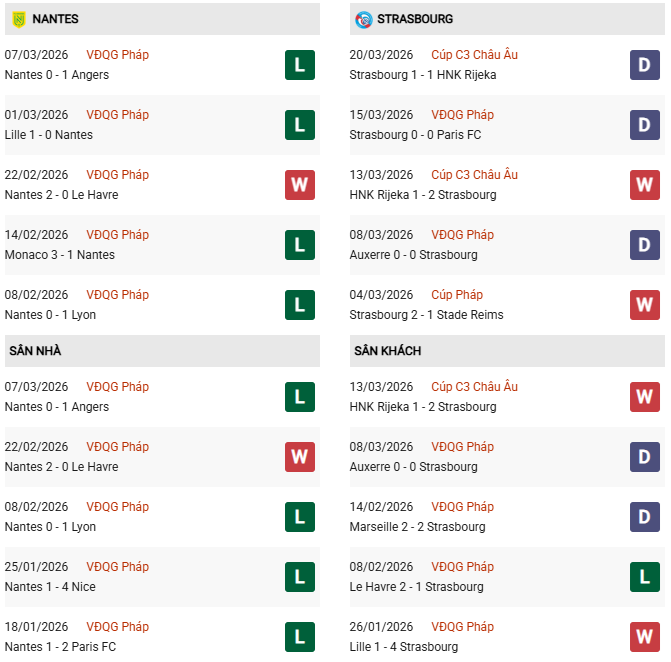Select the SÂN KHÁCH section header
671x662 pixels.
pyautogui.click(x=387, y=351)
